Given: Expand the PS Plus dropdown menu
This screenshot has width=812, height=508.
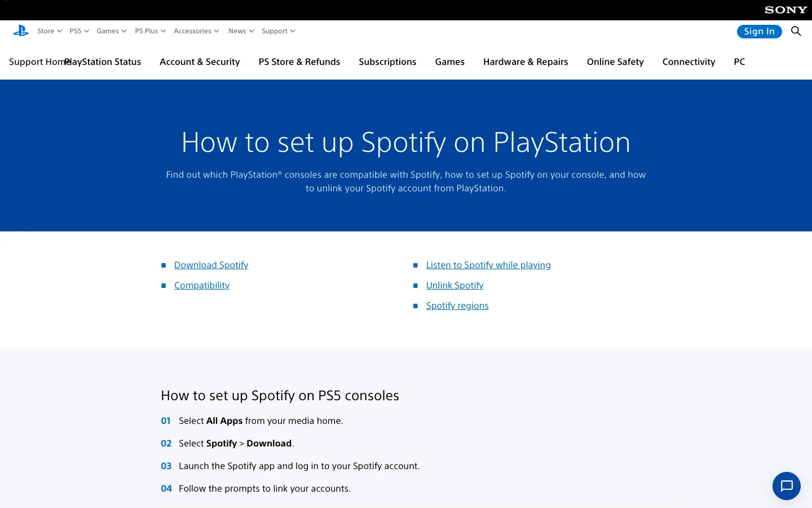Looking at the screenshot, I should pos(151,31).
